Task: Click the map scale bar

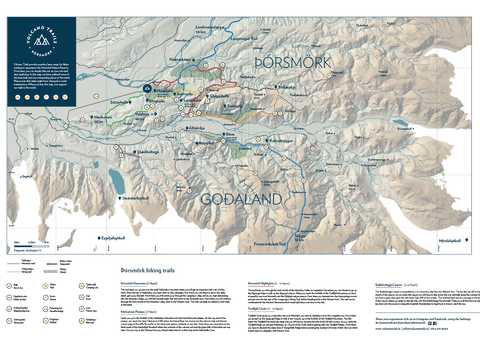Action: pos(31,246)
